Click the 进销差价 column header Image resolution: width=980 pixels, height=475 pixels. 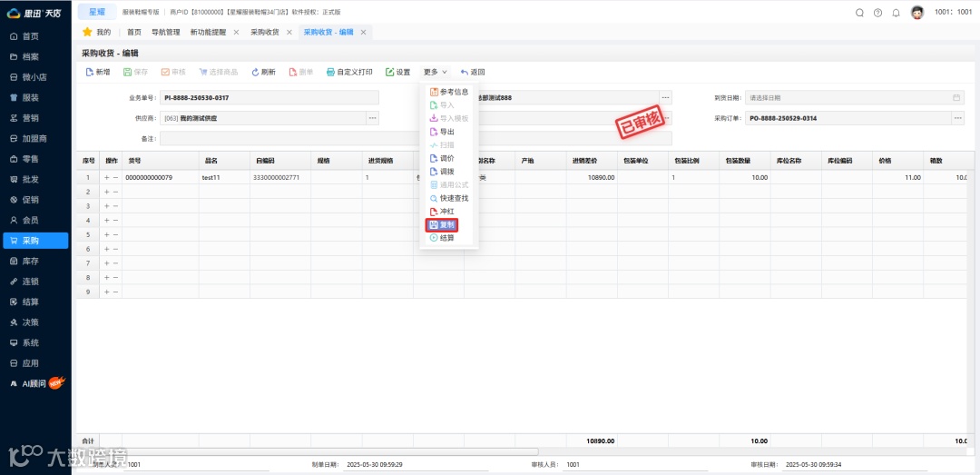click(x=592, y=161)
